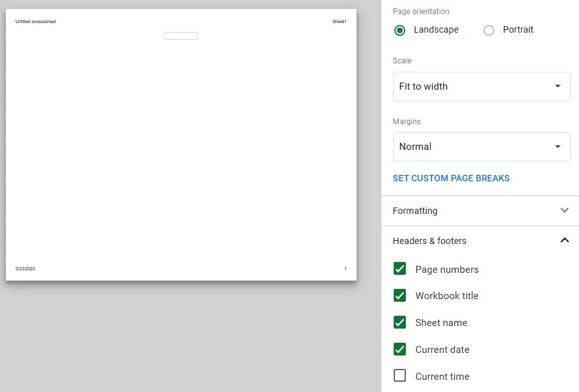The width and height of the screenshot is (579, 392).
Task: Click the date 5/23/2023 in the footer
Action: (25, 268)
